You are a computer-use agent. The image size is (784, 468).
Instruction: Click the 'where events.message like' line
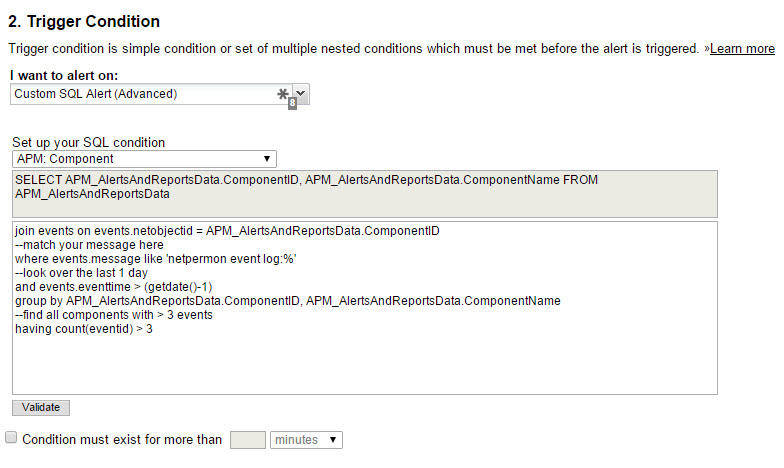(x=156, y=259)
